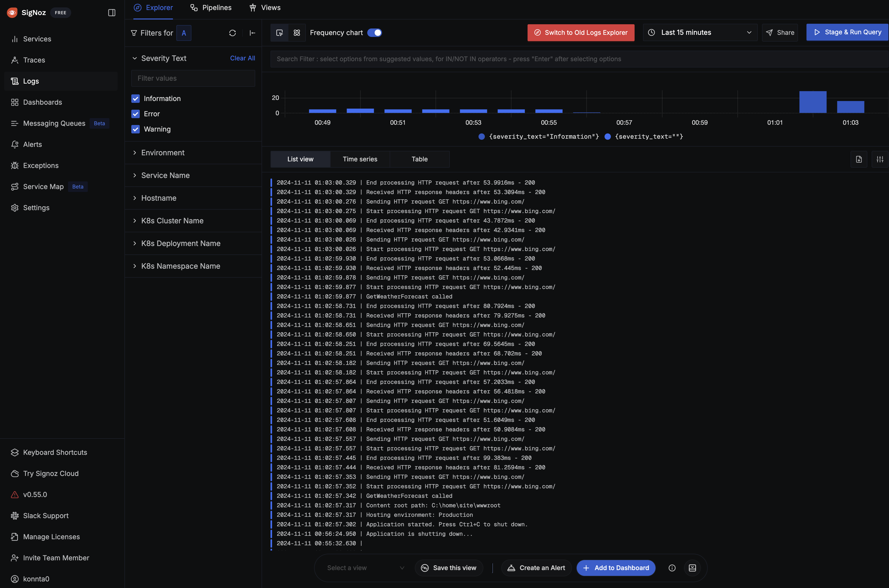Switch to the clickhouse query mode icon
The height and width of the screenshot is (588, 889).
[297, 33]
